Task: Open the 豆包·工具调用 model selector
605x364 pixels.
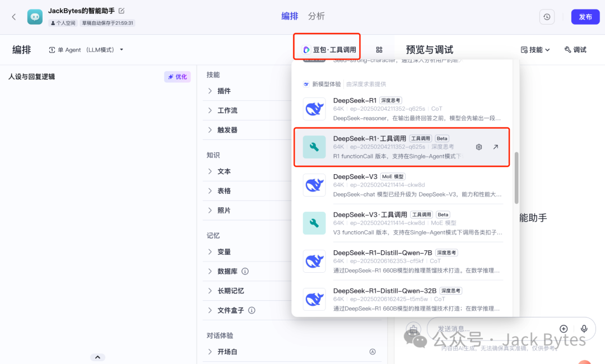Action: tap(329, 50)
